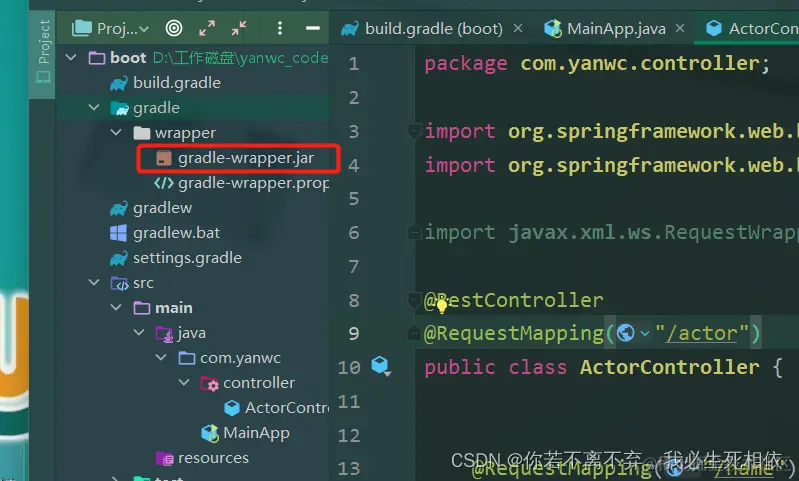Click the gradle-wrapper.jar archive icon
This screenshot has height=481, width=799.
[164, 158]
